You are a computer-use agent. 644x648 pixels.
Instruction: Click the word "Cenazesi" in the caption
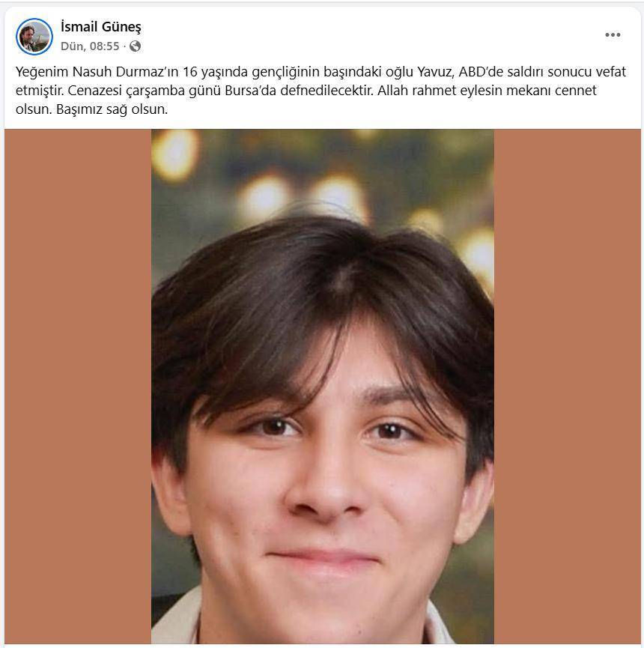(x=95, y=91)
